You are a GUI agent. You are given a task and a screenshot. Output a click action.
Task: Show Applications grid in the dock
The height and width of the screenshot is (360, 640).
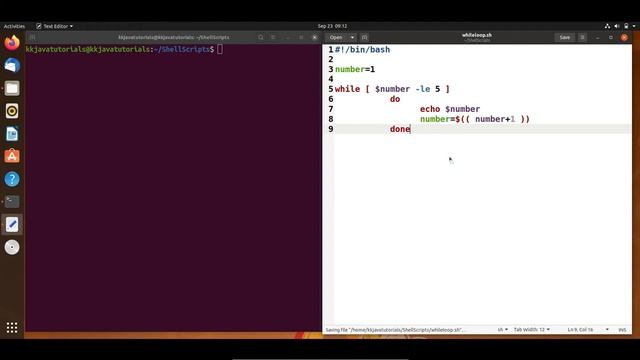[x=12, y=327]
